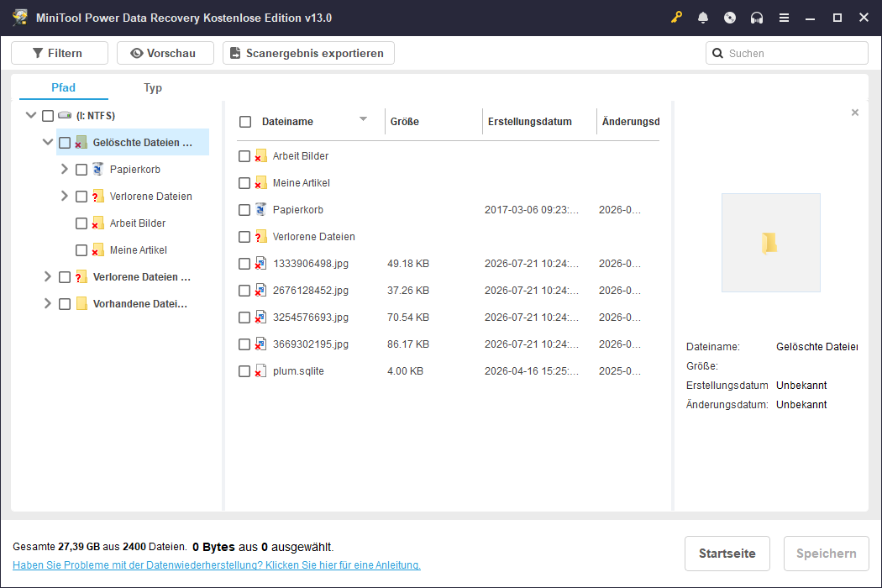Check the (I: NTFS) drive checkbox
The width and height of the screenshot is (882, 588).
(x=48, y=115)
